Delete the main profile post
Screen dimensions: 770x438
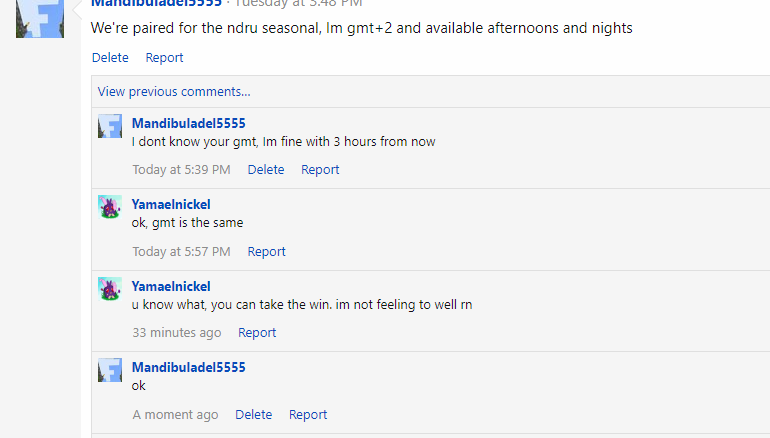(110, 57)
